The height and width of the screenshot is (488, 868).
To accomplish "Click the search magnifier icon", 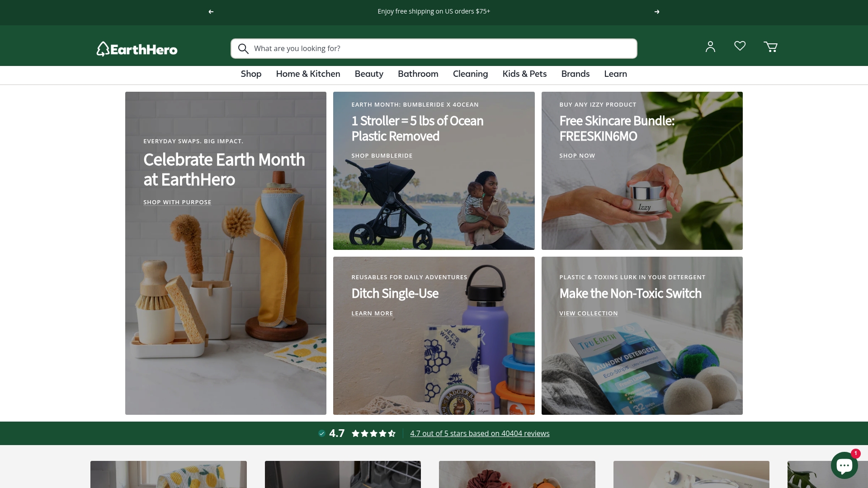I will tap(243, 49).
